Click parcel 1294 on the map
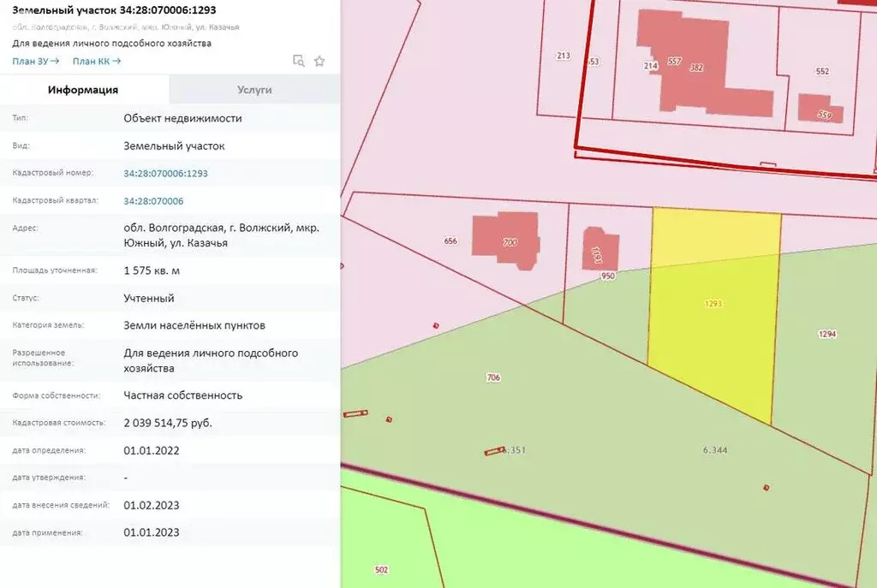This screenshot has height=588, width=877. (826, 334)
